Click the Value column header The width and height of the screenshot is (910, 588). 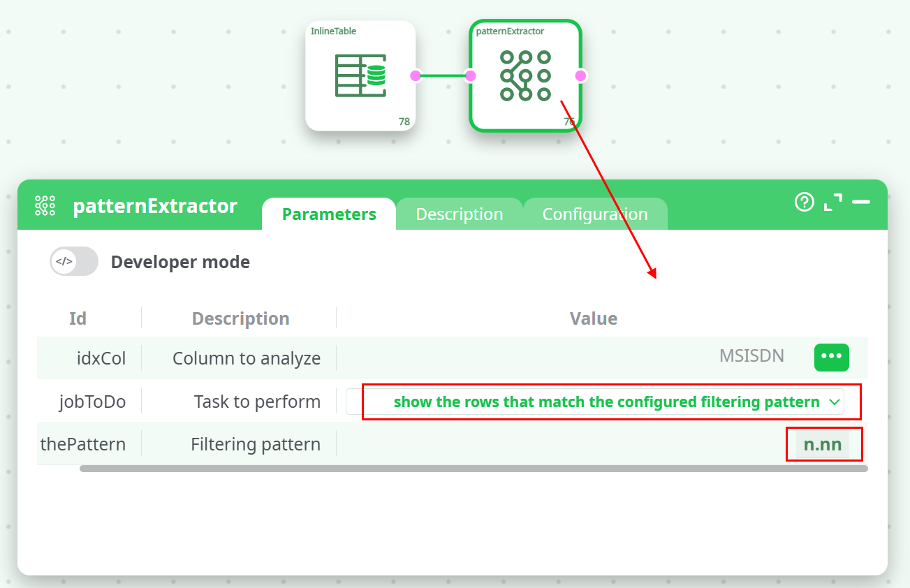[x=593, y=319]
